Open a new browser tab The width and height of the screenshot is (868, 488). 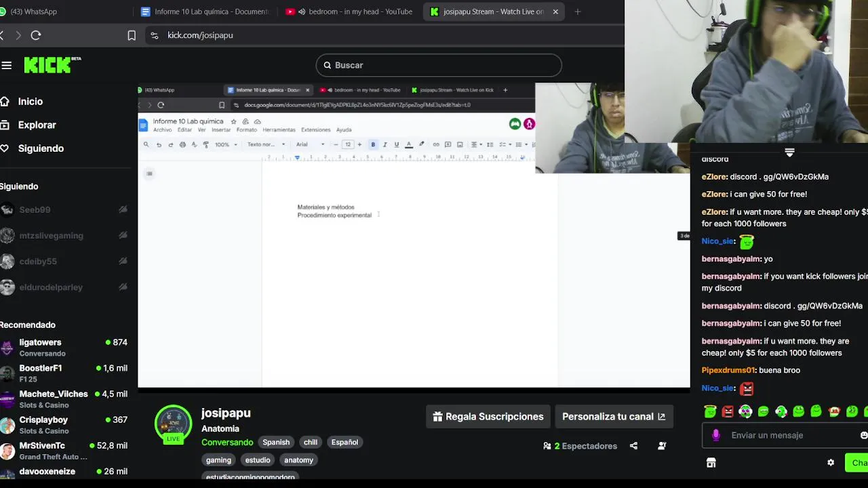point(578,12)
